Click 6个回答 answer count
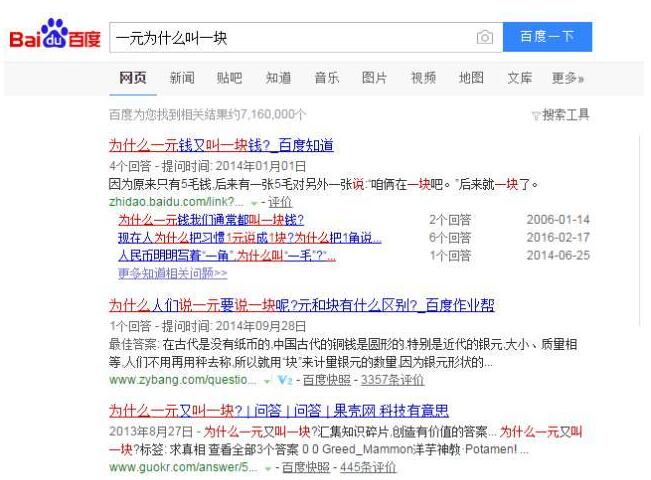This screenshot has width=651, height=480. (x=450, y=238)
